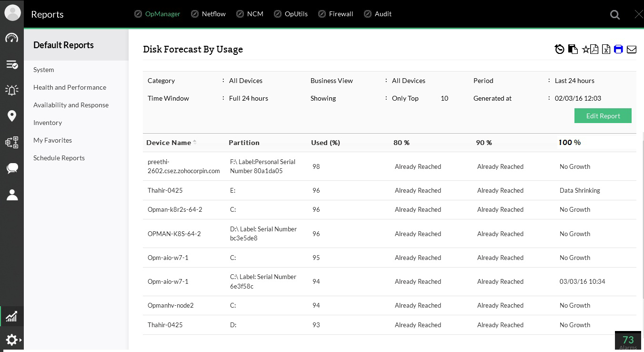Export report to Excel

pyautogui.click(x=606, y=49)
